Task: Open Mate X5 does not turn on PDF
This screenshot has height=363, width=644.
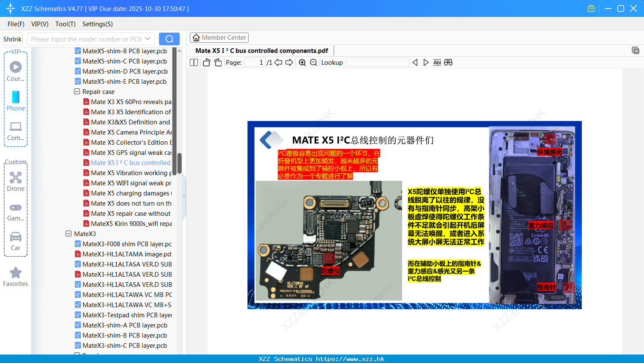Action: click(x=127, y=203)
